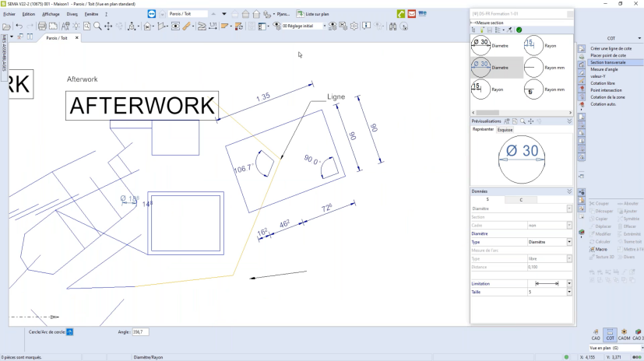Open the Limitation arrow style dropdown
644x361 pixels.
(x=569, y=283)
